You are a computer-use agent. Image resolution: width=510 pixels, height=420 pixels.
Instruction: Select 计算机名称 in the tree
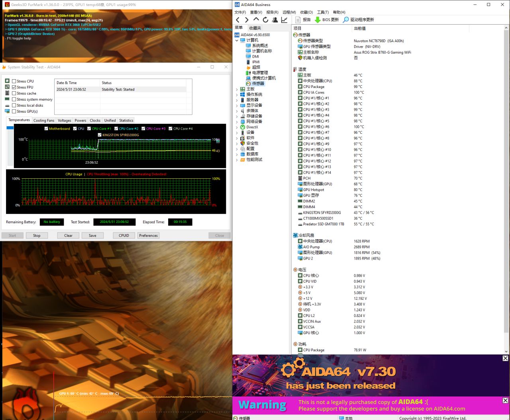tap(262, 51)
